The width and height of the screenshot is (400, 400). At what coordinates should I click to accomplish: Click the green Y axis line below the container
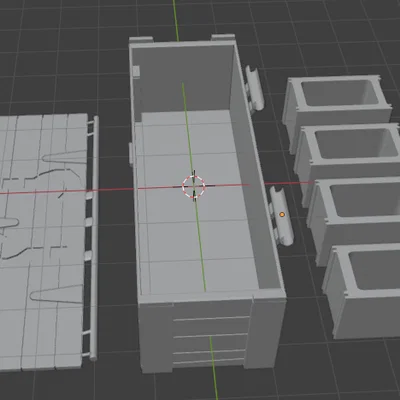(x=214, y=367)
